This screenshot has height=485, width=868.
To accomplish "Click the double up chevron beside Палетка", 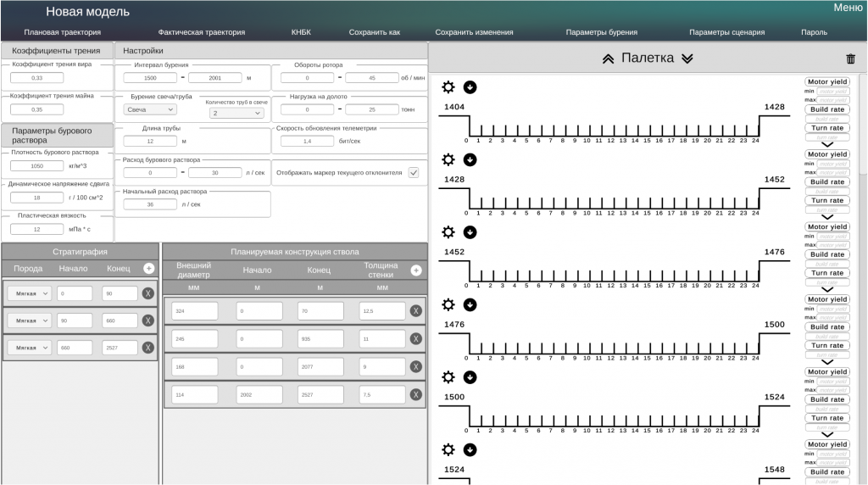I will tap(608, 59).
